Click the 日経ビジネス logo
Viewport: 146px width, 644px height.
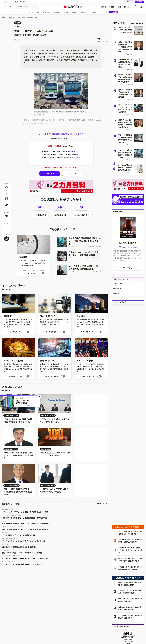[x=73, y=7]
